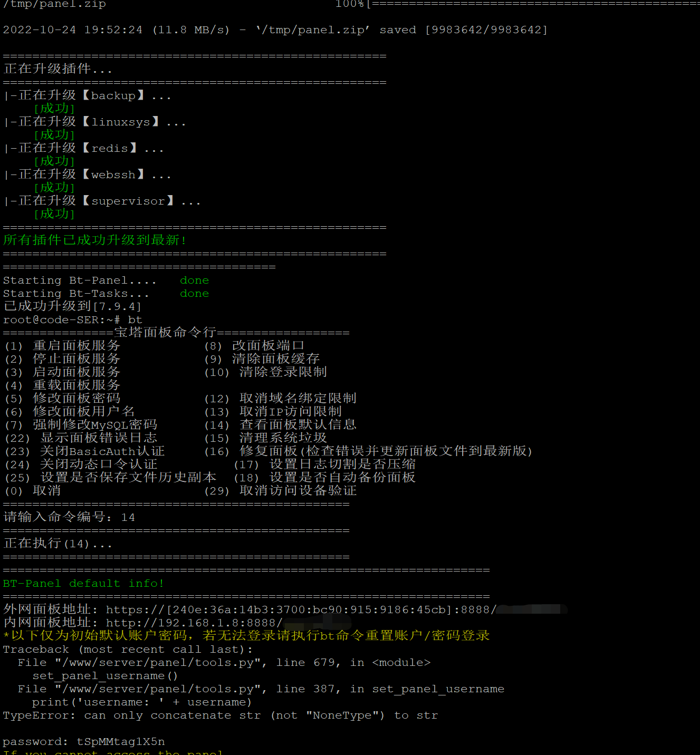The image size is (700, 755).
Task: Click option (17) 设置日志切割是否压缩
Action: tap(324, 464)
